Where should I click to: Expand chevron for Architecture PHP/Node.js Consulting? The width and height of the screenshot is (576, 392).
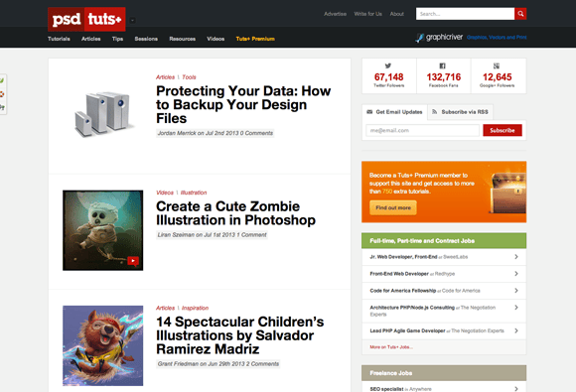[516, 308]
